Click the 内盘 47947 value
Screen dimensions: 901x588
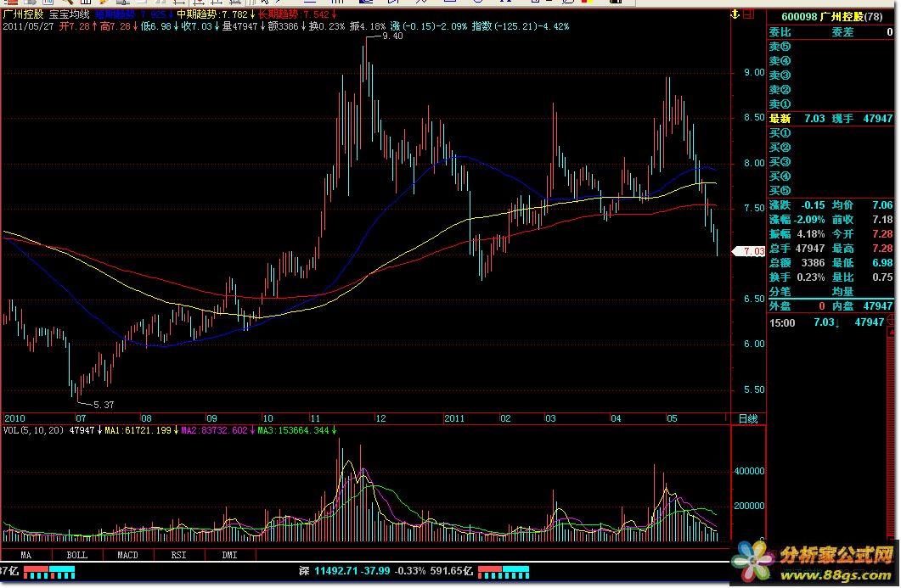coord(879,306)
